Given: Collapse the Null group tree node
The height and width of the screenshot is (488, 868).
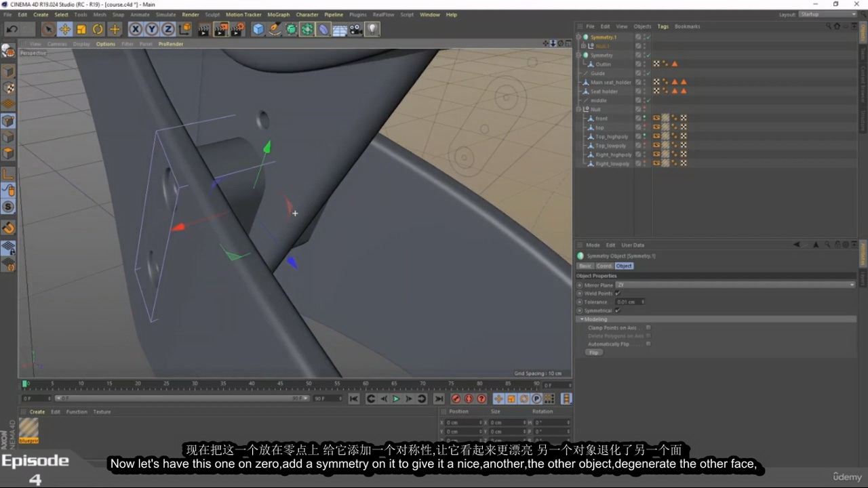Looking at the screenshot, I should coord(578,109).
